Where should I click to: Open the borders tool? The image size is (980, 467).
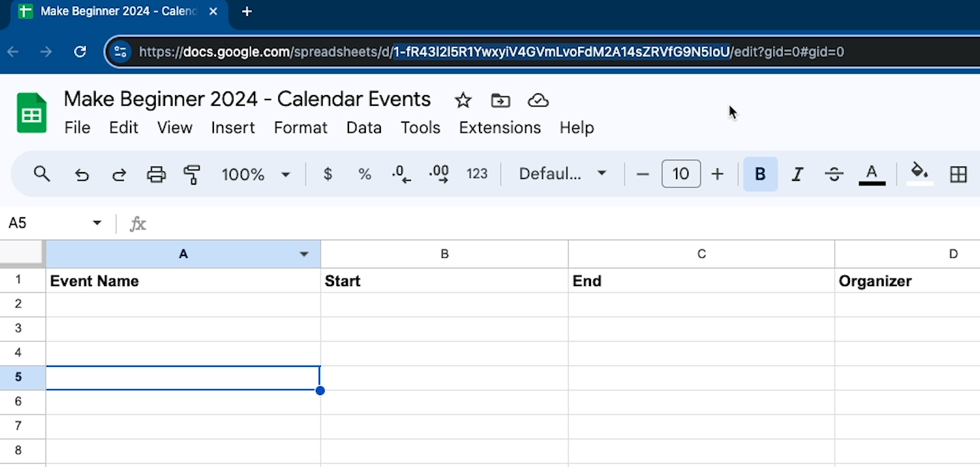click(958, 174)
